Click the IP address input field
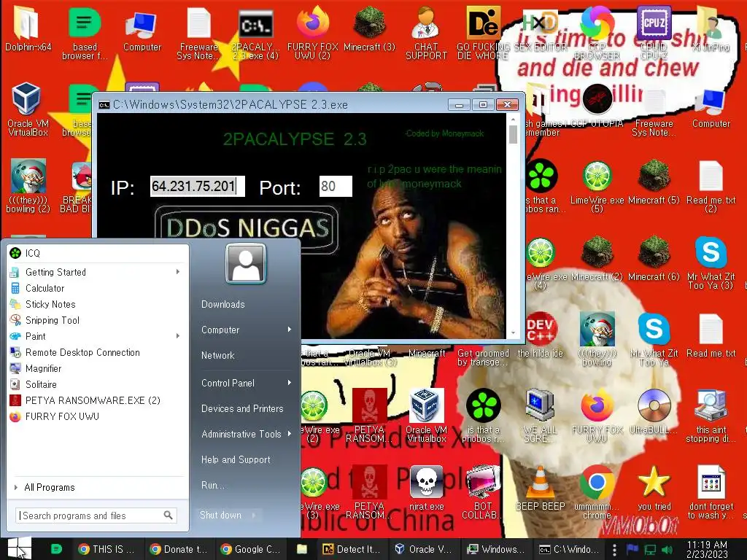This screenshot has height=560, width=747. point(197,186)
